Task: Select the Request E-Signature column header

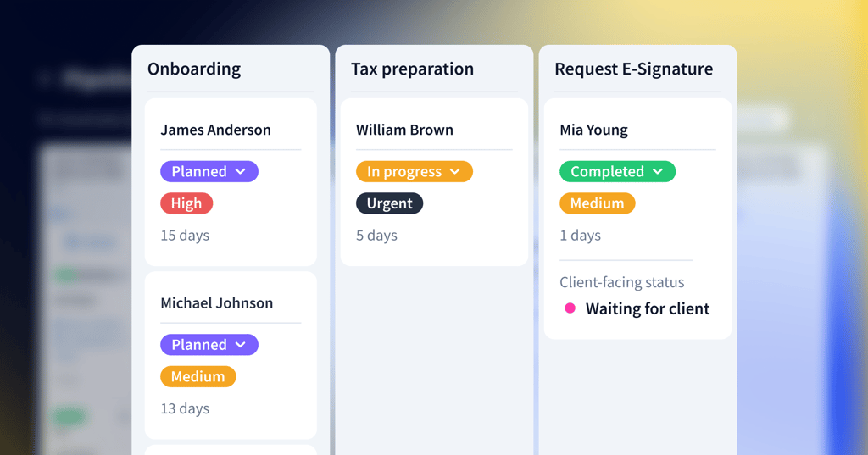Action: 633,69
